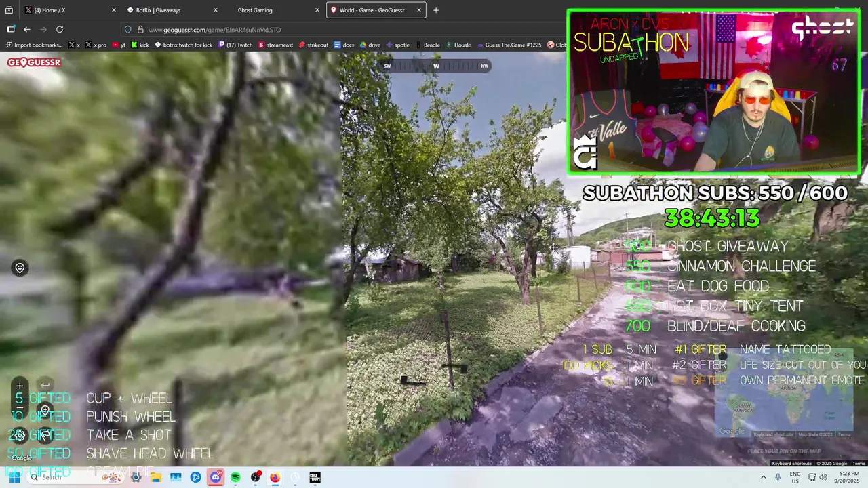The image size is (868, 488).
Task: Click the return-to-start location pin icon
Action: 20,268
